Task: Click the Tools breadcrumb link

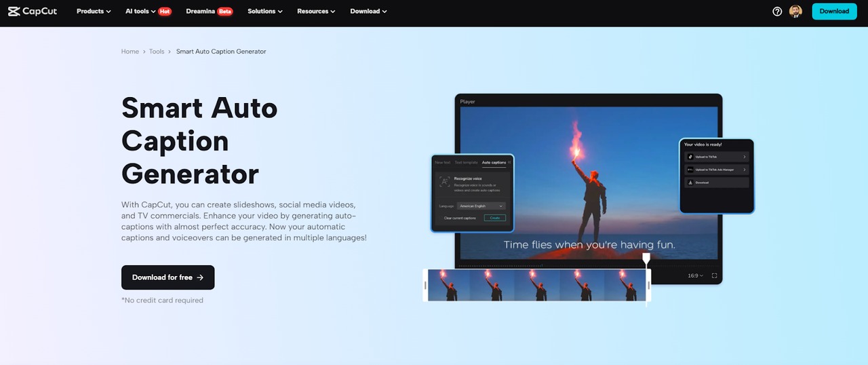Action: coord(157,52)
